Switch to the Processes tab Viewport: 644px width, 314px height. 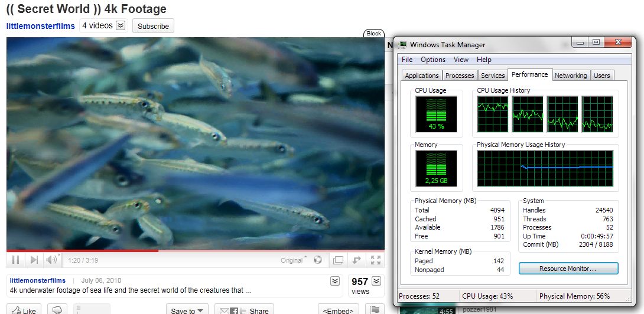click(460, 76)
